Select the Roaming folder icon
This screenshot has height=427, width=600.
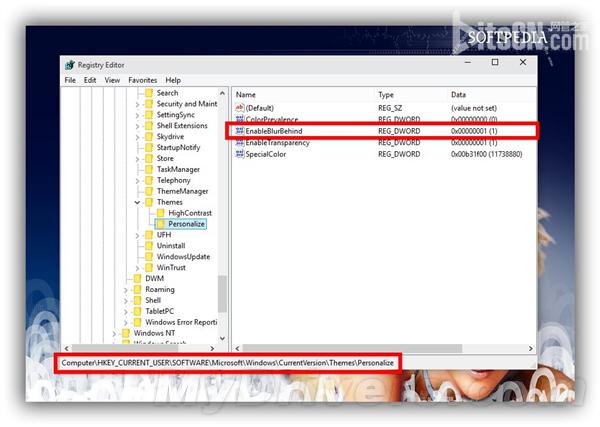pos(137,289)
